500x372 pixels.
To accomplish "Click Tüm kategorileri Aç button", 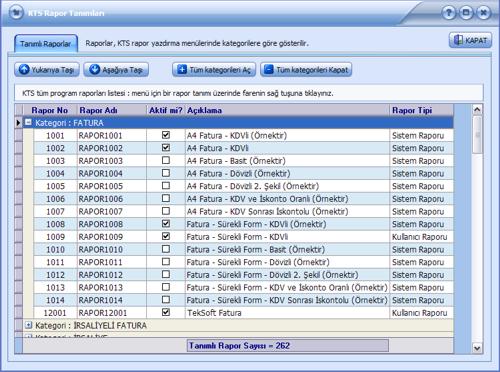I will pyautogui.click(x=214, y=70).
